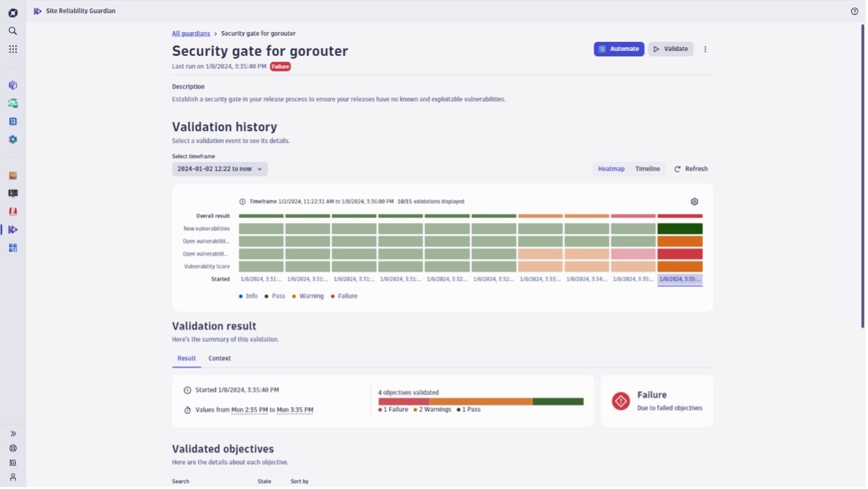Screen dimensions: 868x489
Task: Click the Dynatrace logo in the sidebar
Action: (13, 13)
